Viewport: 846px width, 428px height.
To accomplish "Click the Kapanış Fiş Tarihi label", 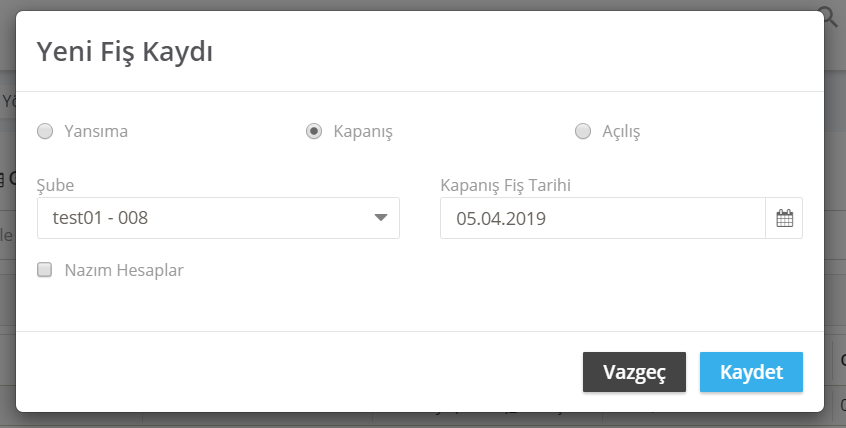I will pos(506,185).
